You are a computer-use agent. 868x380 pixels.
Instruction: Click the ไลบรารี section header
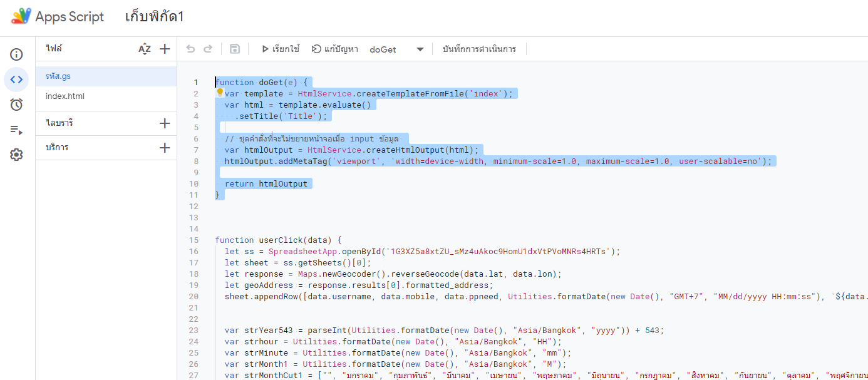click(x=59, y=123)
